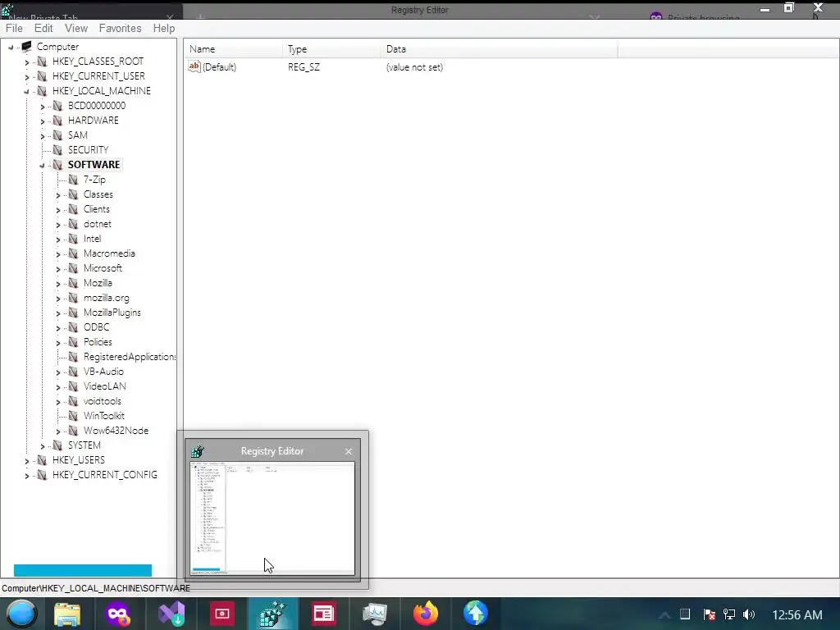The height and width of the screenshot is (630, 840).
Task: Click the Registry Editor preview thumbnail
Action: tap(272, 518)
